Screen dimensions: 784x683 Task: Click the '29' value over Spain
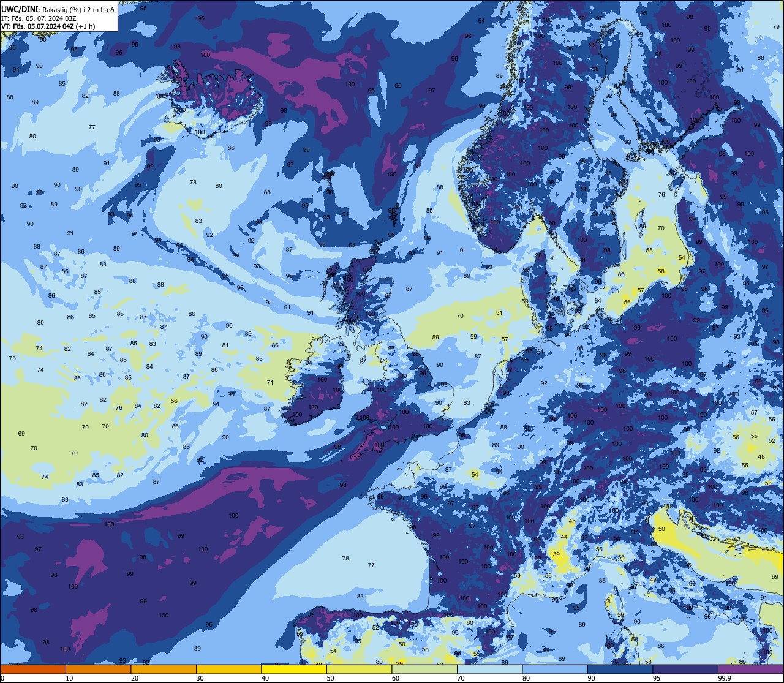click(x=399, y=663)
